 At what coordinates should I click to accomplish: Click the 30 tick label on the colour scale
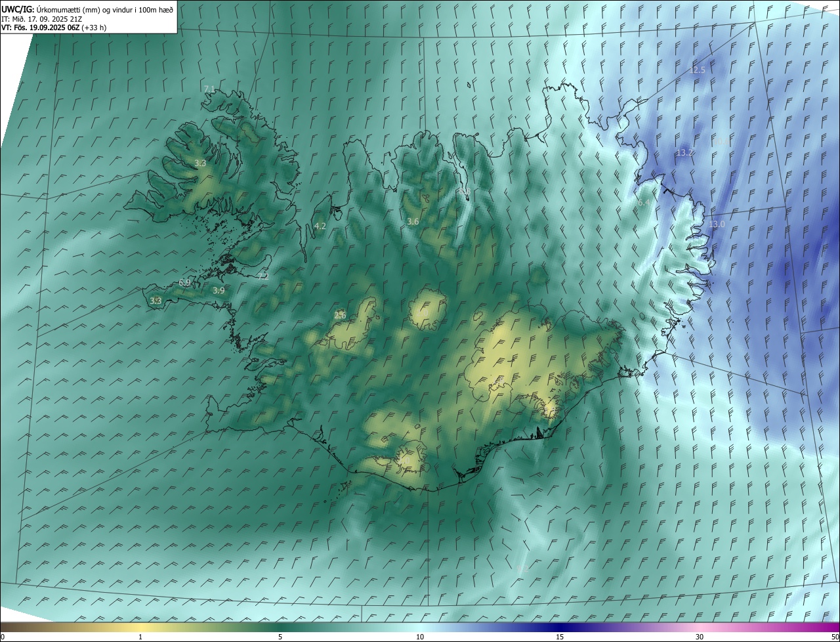[x=700, y=637]
